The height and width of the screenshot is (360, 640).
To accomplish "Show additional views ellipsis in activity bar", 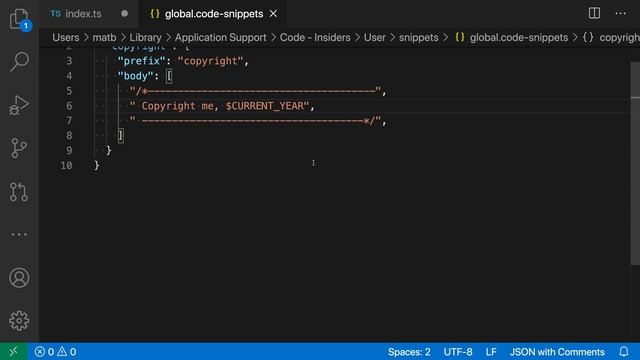I will [x=19, y=235].
